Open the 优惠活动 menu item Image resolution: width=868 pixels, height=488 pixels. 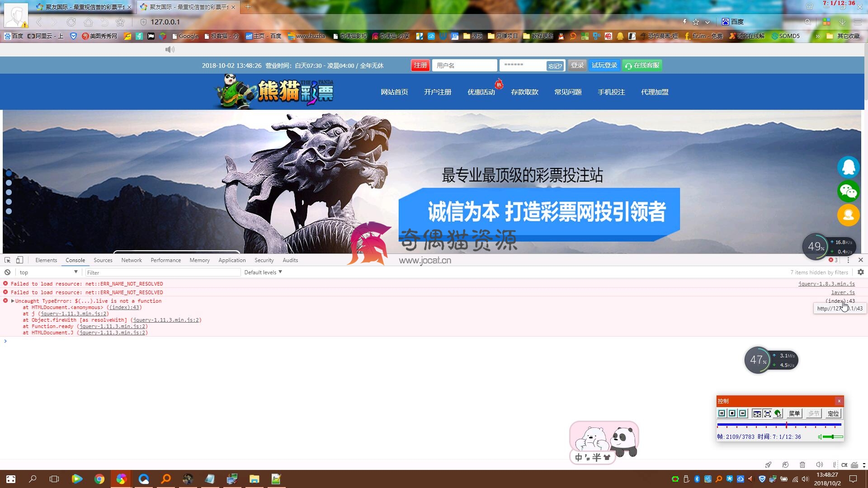point(481,92)
